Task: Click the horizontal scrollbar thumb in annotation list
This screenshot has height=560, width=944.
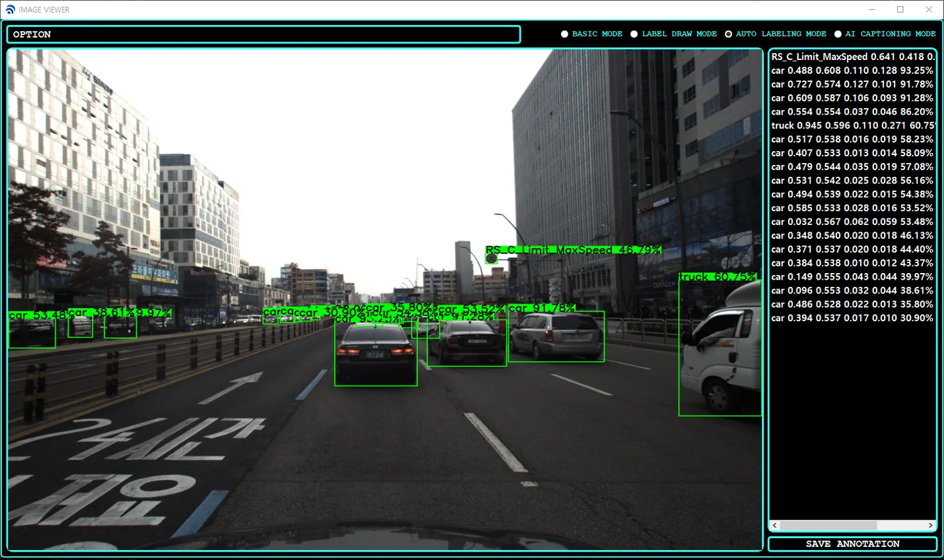Action: tap(828, 526)
